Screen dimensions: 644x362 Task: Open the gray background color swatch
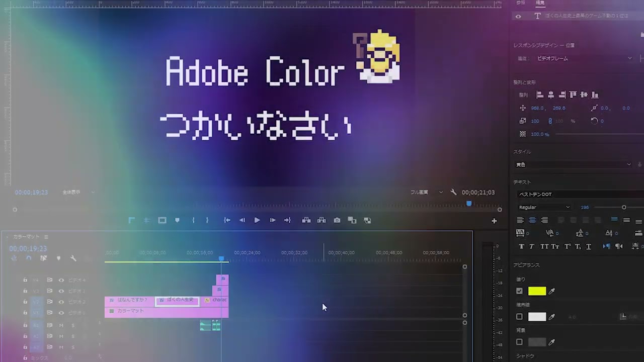tap(537, 342)
